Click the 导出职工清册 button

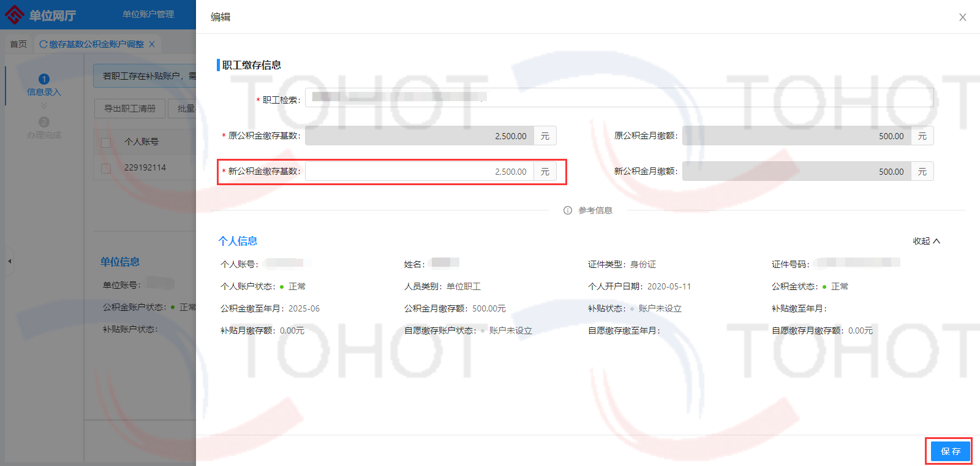(130, 109)
